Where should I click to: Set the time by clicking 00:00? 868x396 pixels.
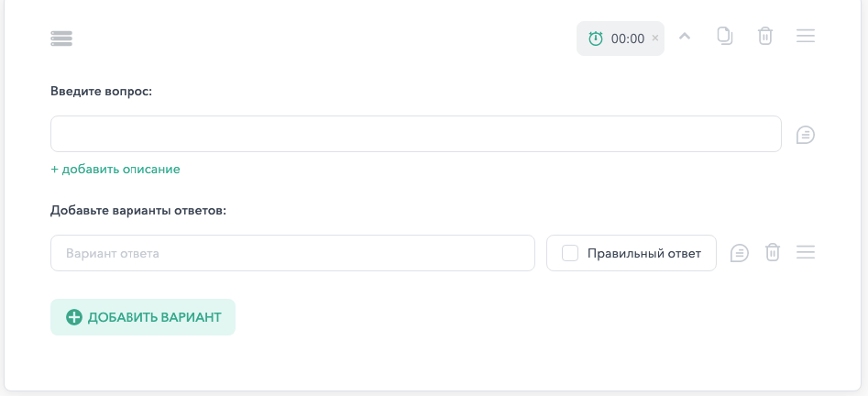coord(628,38)
